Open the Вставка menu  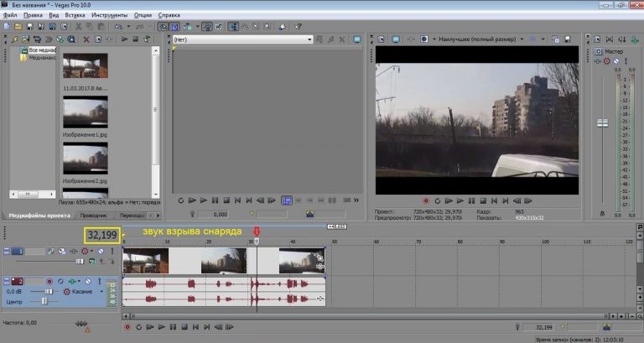tap(75, 15)
